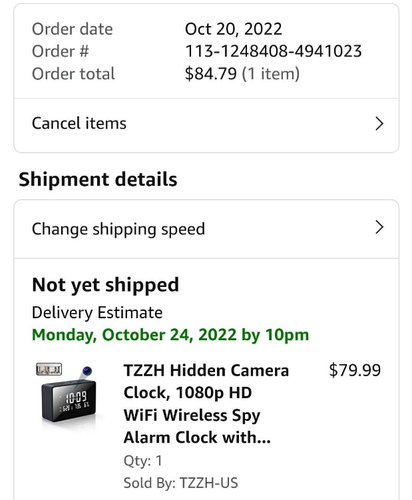
Task: Tap the $84.79 order total value
Action: (211, 74)
